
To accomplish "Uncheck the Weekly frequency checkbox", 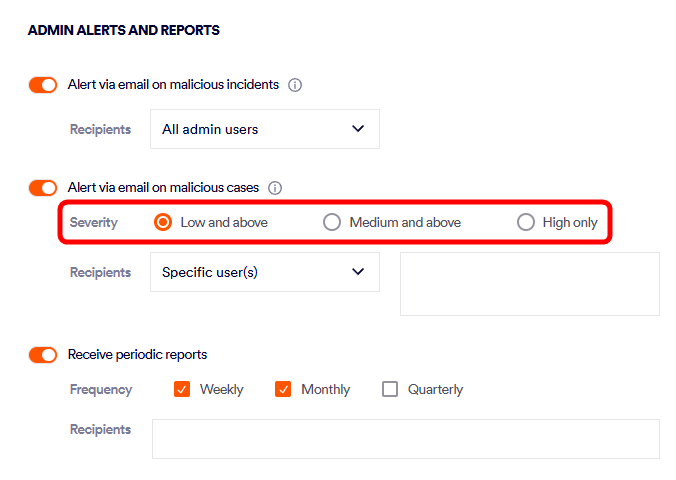I will pyautogui.click(x=182, y=389).
